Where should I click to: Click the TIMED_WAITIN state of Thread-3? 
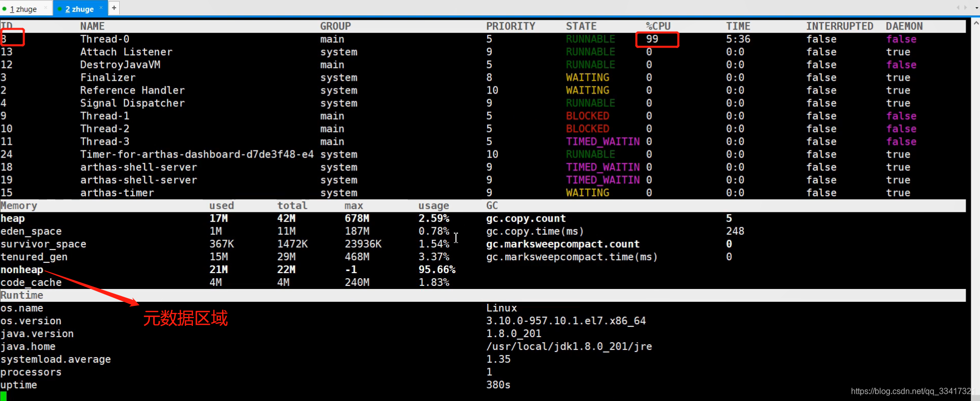click(603, 141)
